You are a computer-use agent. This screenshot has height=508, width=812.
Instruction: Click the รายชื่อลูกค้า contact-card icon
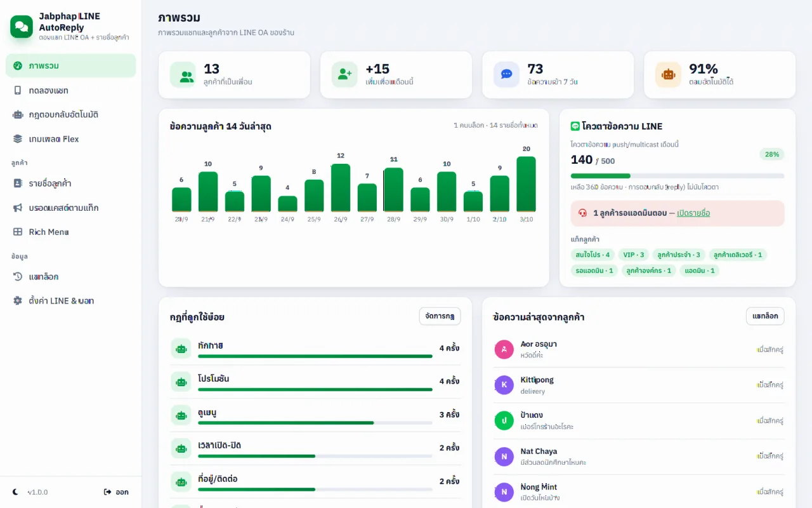(x=18, y=183)
